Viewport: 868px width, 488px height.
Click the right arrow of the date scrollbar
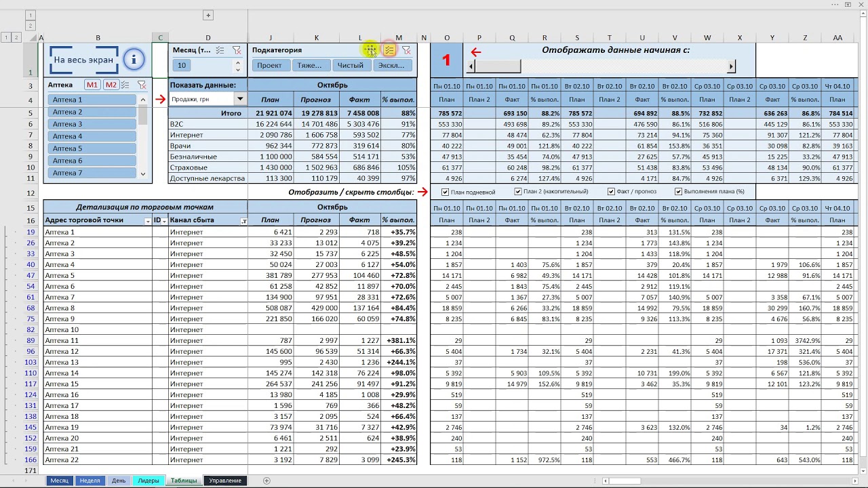click(731, 66)
